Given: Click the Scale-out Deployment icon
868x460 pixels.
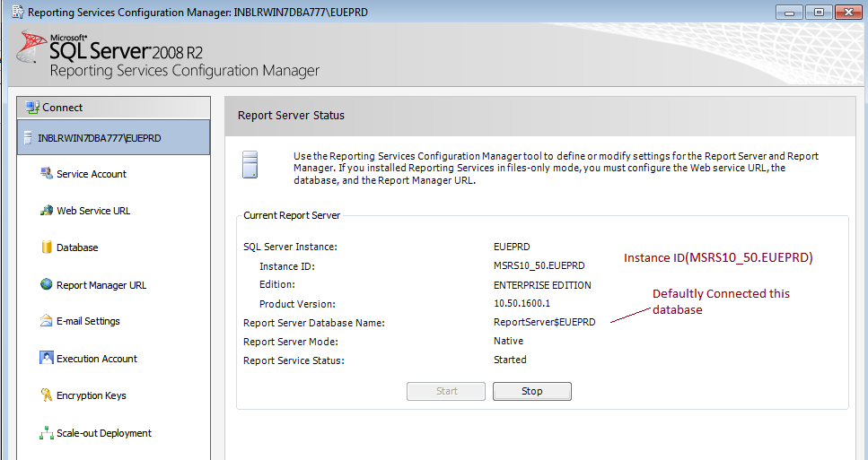Looking at the screenshot, I should click(x=47, y=433).
